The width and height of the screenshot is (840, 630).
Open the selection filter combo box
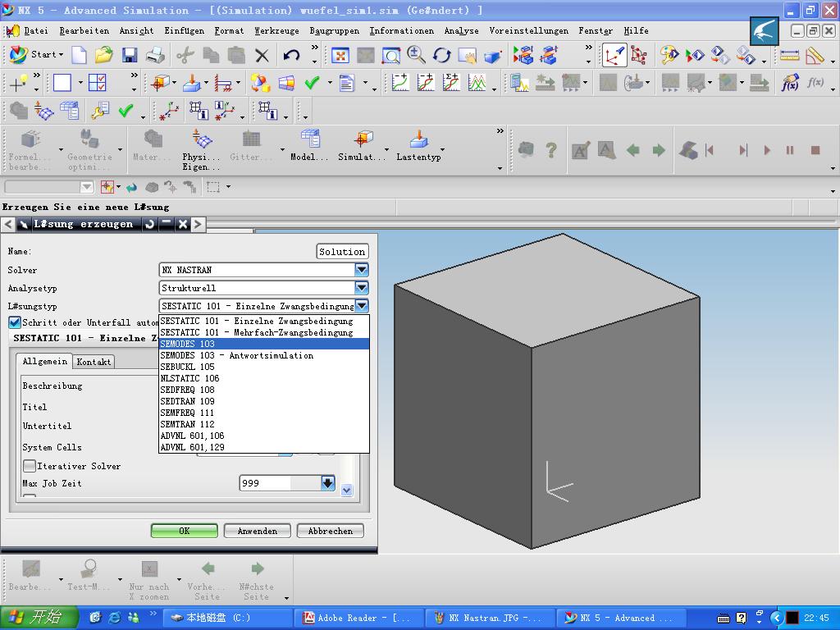pyautogui.click(x=49, y=186)
